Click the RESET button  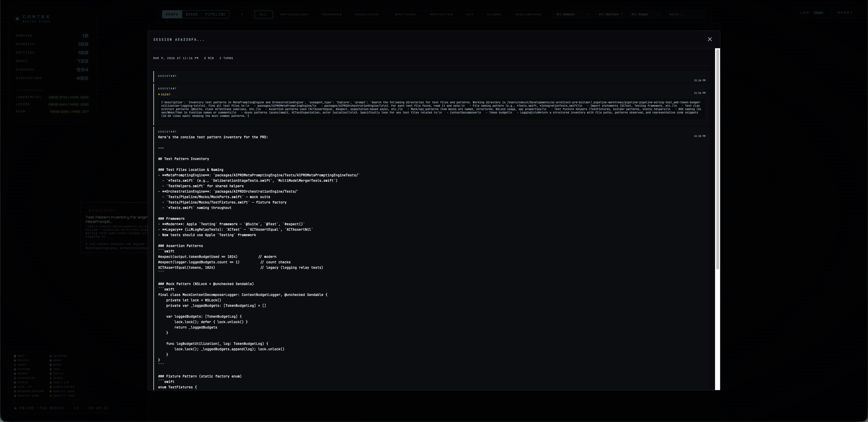tap(845, 13)
